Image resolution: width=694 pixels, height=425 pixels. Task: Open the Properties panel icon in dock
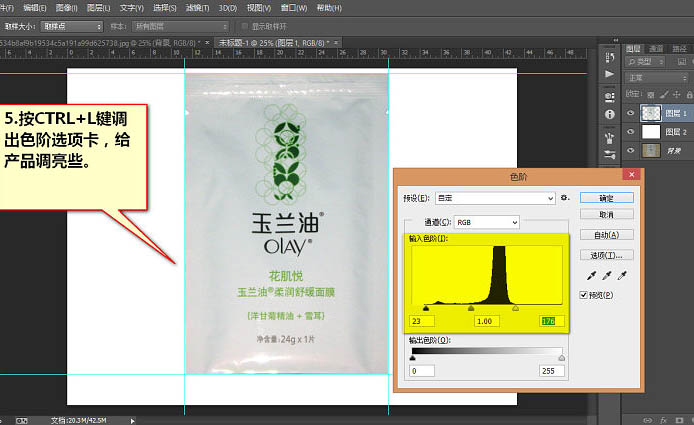click(609, 97)
